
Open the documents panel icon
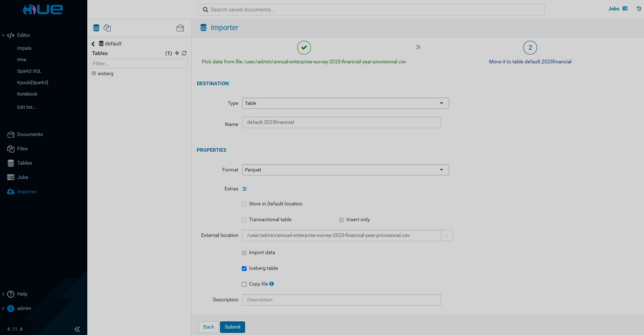tap(180, 28)
